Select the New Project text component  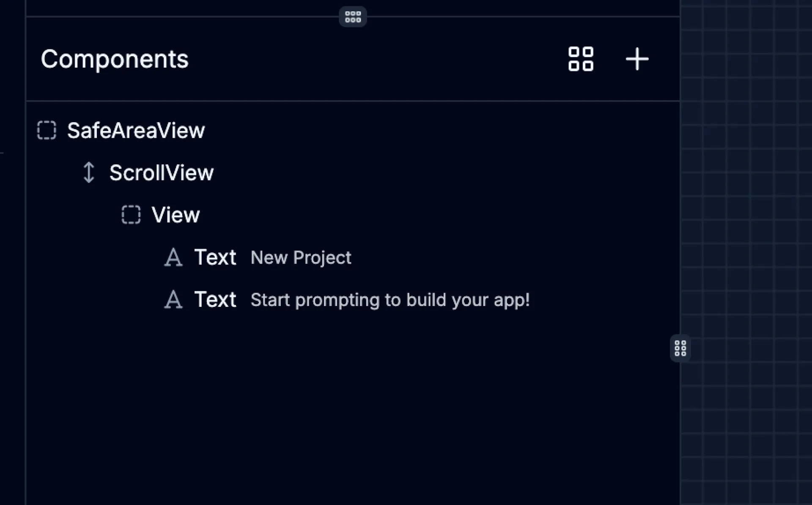tap(301, 257)
